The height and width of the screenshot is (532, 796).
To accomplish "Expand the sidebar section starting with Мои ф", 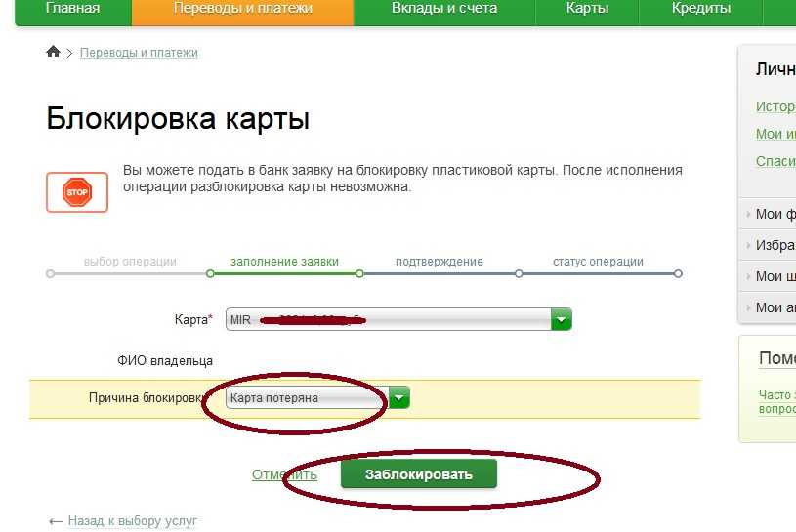I will (769, 214).
